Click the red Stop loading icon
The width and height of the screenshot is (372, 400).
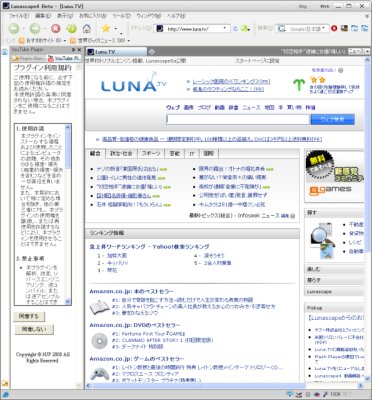tap(55, 29)
